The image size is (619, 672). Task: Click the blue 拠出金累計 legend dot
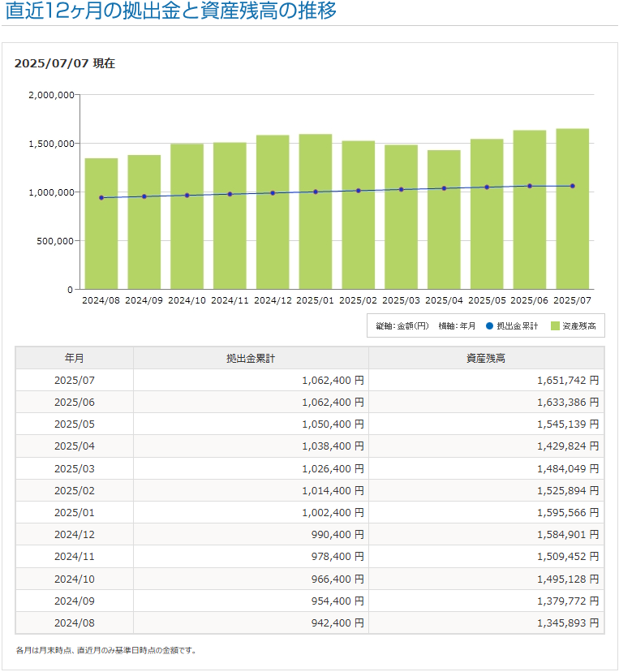coord(489,326)
